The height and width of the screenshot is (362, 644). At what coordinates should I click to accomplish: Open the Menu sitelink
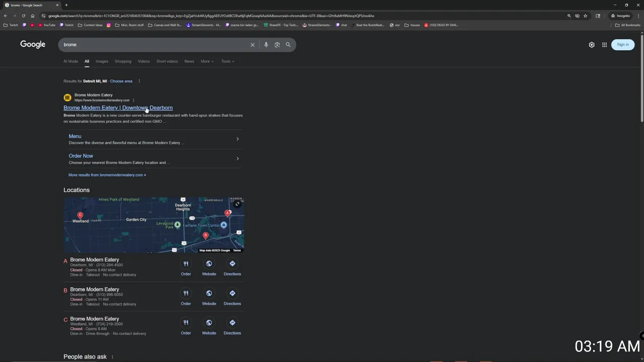pos(75,136)
